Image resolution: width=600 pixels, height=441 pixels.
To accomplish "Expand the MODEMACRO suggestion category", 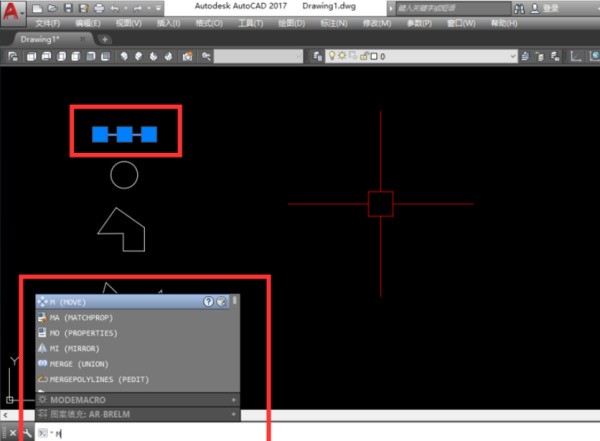I will pos(233,399).
